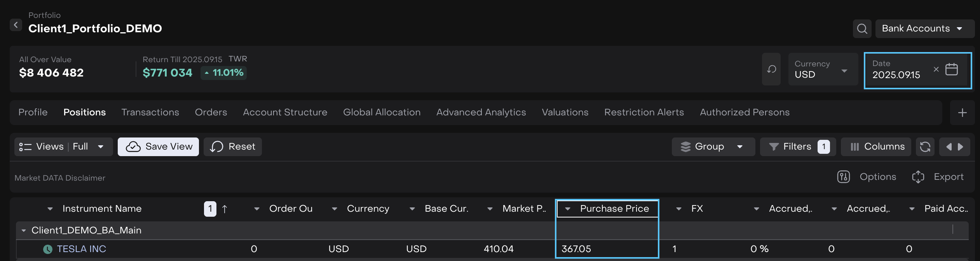
Task: Refresh the positions table
Action: pos(925,147)
